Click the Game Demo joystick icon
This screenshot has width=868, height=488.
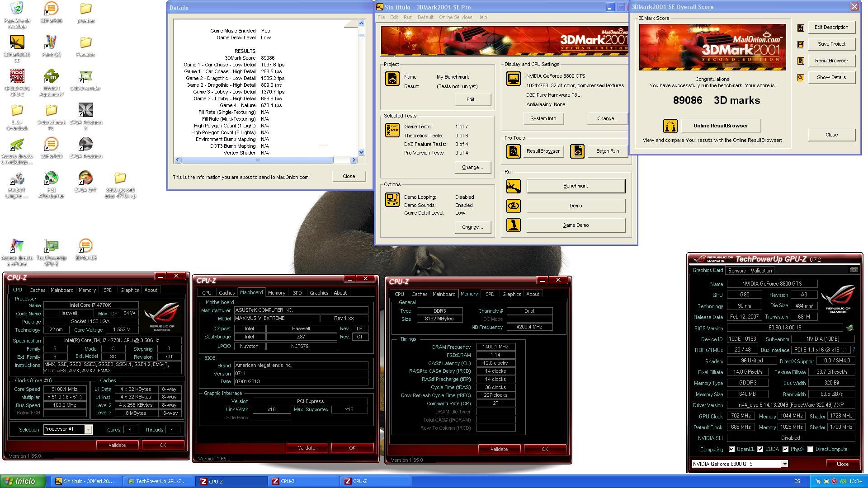(x=513, y=225)
